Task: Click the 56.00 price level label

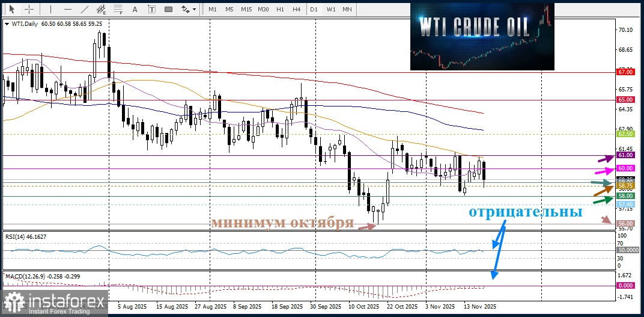Action: tap(625, 223)
